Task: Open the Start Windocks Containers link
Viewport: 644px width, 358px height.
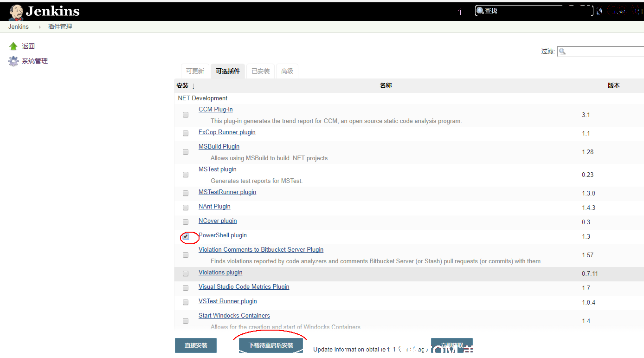Action: (x=234, y=316)
